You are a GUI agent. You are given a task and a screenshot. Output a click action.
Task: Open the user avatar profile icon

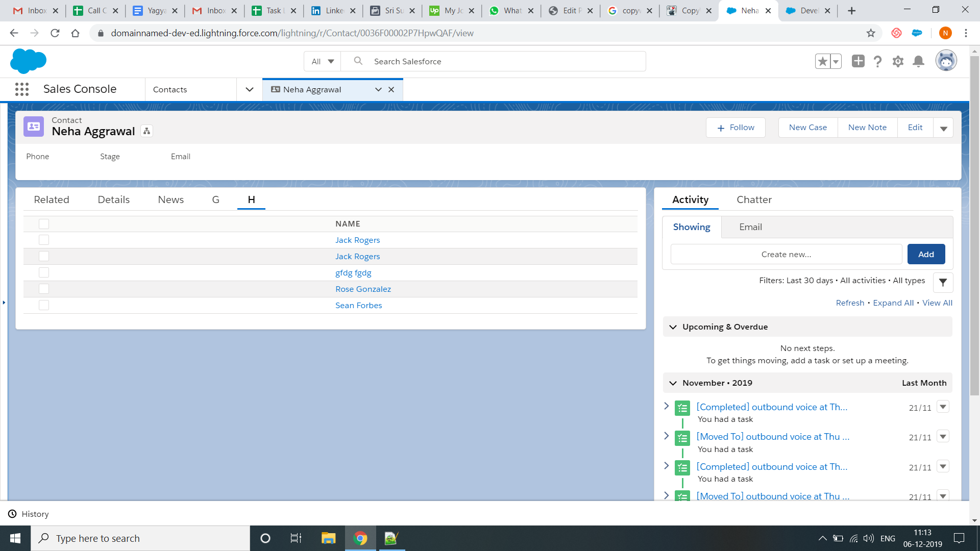(947, 60)
